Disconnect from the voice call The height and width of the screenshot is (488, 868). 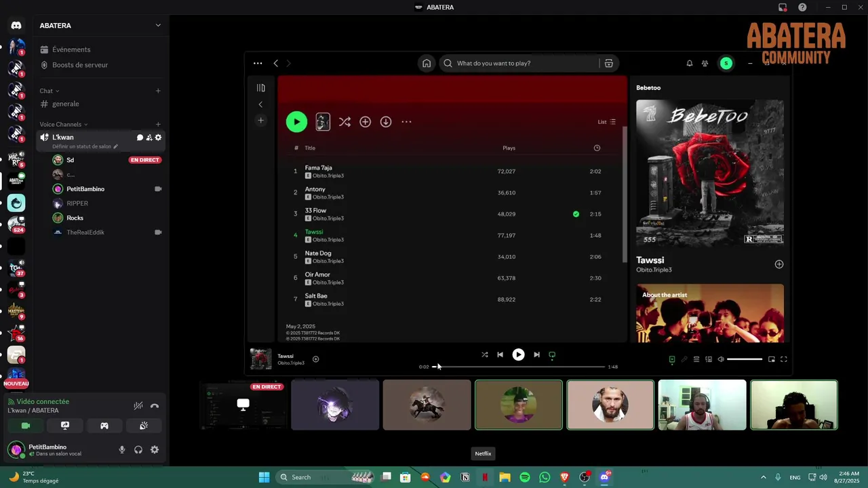coord(155,406)
